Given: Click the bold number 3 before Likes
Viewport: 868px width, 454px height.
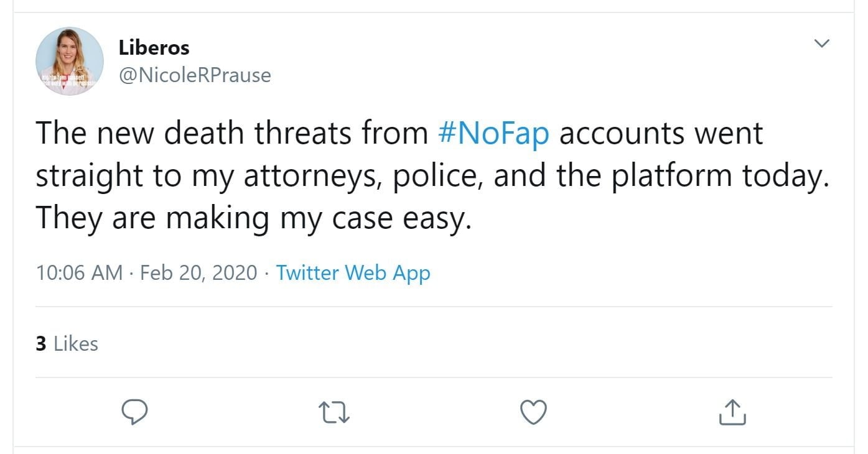Looking at the screenshot, I should [41, 343].
